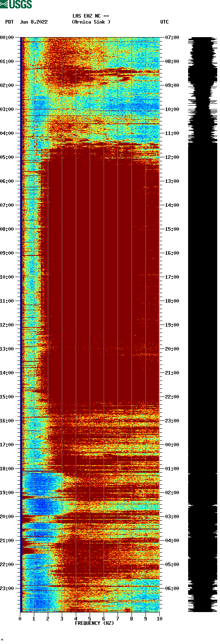Click the black seismogram amplitude trace
This screenshot has width=220, height=644.
203,325
